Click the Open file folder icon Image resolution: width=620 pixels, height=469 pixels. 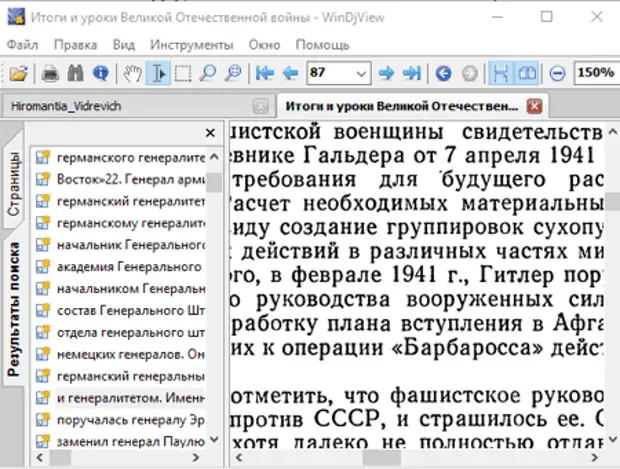18,73
